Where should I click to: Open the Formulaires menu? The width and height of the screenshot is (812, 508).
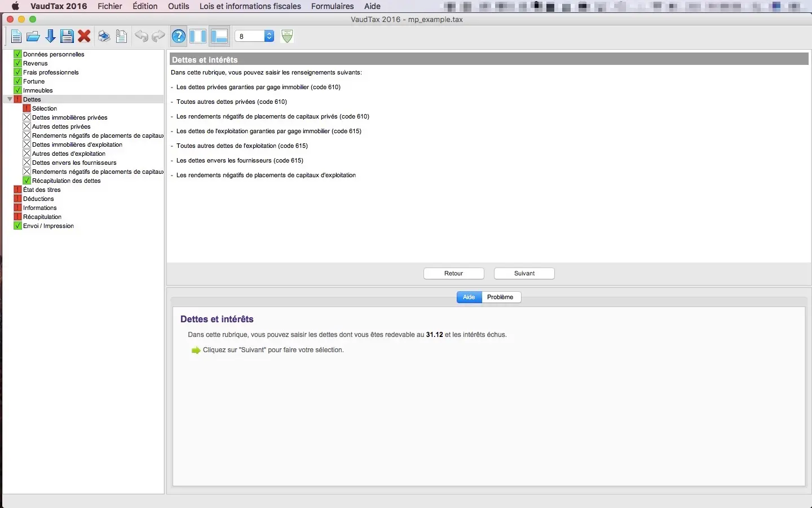click(333, 6)
